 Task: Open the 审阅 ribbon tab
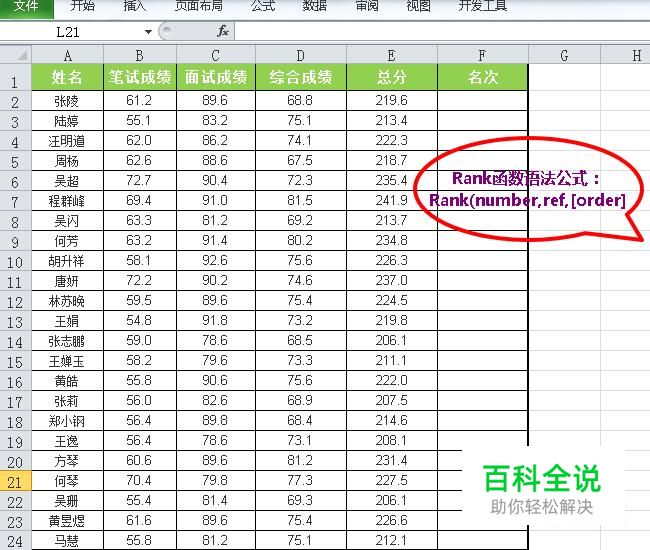(367, 6)
